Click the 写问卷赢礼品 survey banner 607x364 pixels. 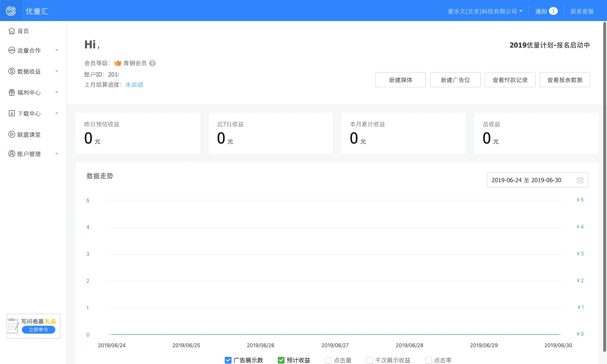[x=34, y=326]
